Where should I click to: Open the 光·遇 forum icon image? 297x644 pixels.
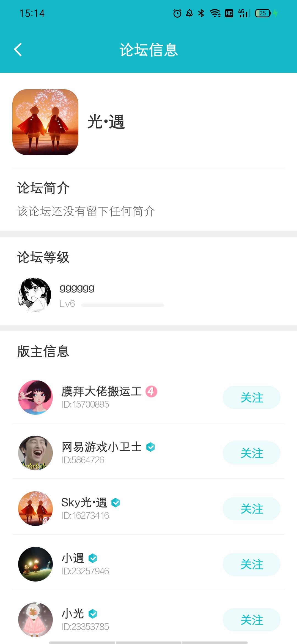tap(45, 122)
